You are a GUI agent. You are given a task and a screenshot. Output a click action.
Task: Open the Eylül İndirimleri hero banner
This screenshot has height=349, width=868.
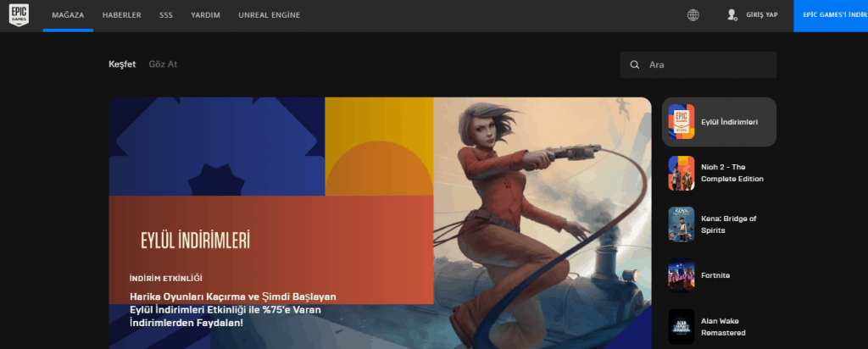click(379, 223)
